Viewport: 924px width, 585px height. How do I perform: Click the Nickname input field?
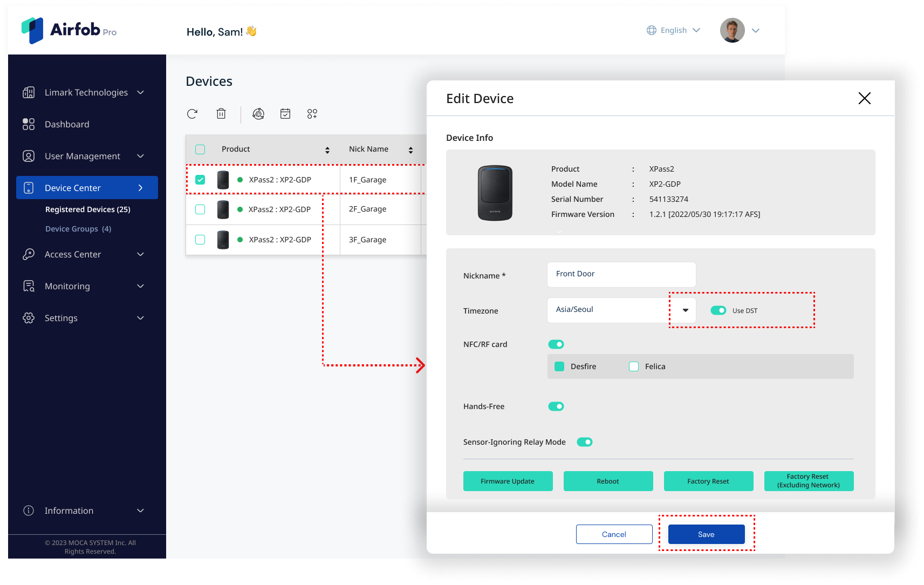tap(621, 274)
